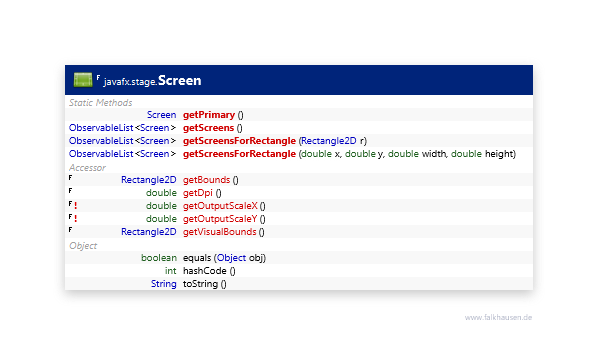Click the int return type of hashCode
Screen dimensions: 589x363
point(171,271)
